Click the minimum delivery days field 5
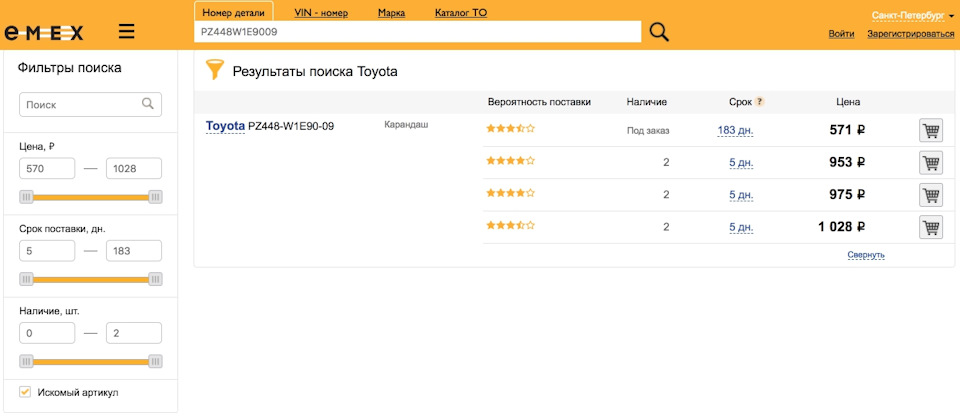 [x=47, y=251]
